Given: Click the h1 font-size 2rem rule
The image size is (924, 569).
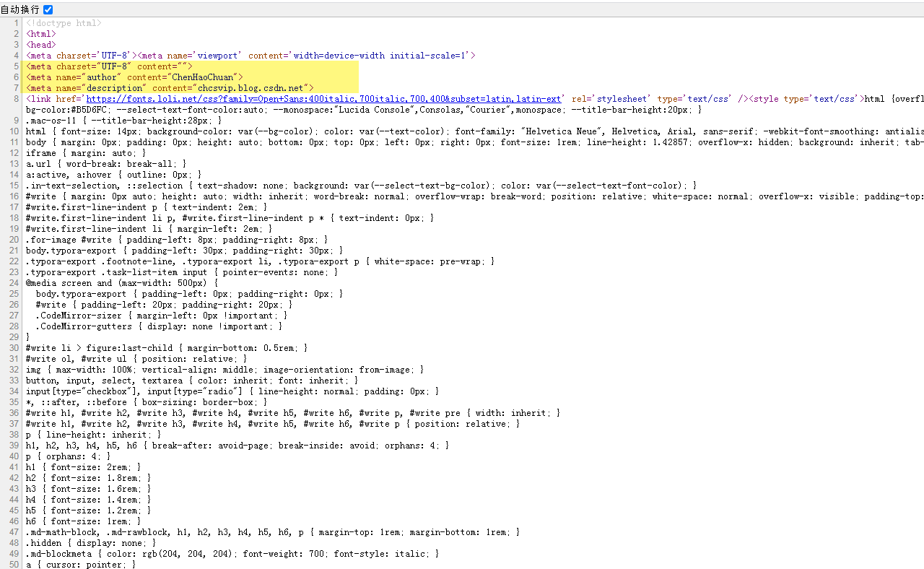Looking at the screenshot, I should tap(84, 467).
